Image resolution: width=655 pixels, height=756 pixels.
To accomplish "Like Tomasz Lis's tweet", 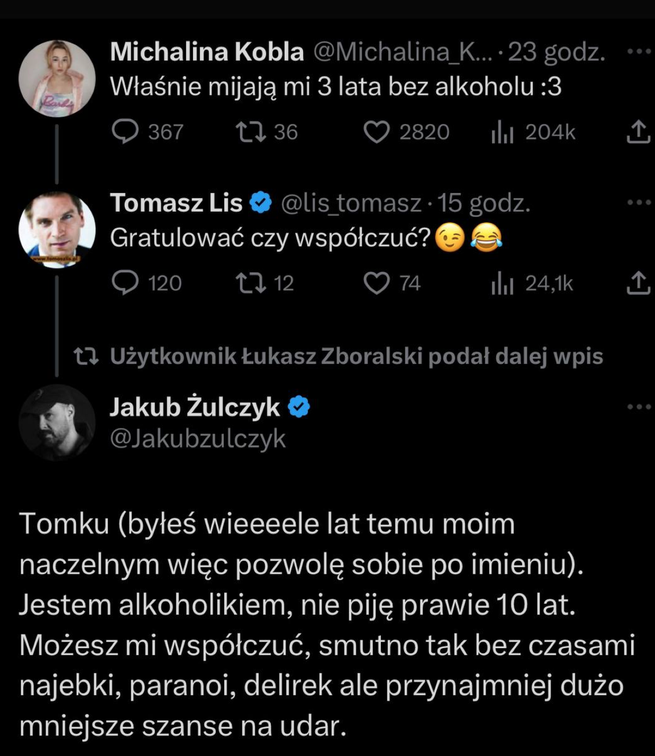I will (x=376, y=284).
